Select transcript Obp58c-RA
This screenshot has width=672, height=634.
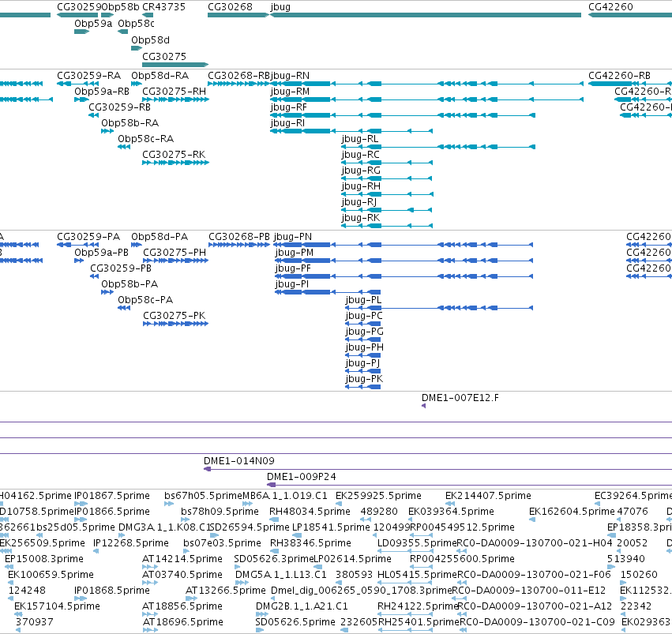point(146,139)
